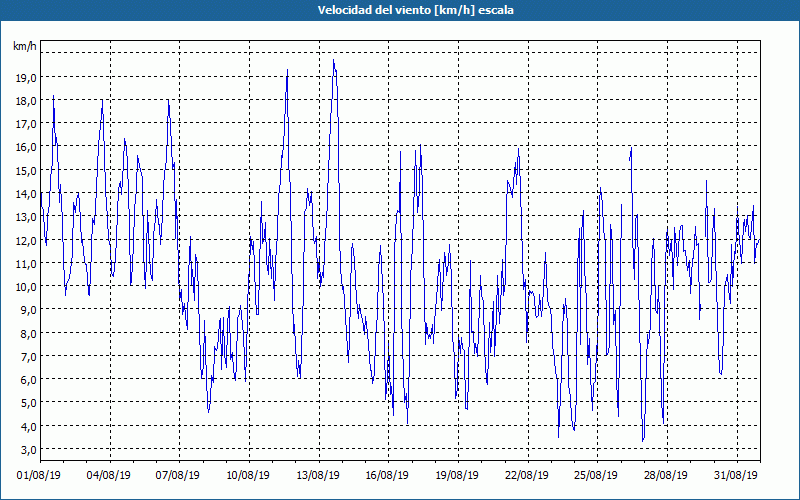Viewport: 800px width, 500px height.
Task: Click the 5,0 y-axis value
Action: 29,403
